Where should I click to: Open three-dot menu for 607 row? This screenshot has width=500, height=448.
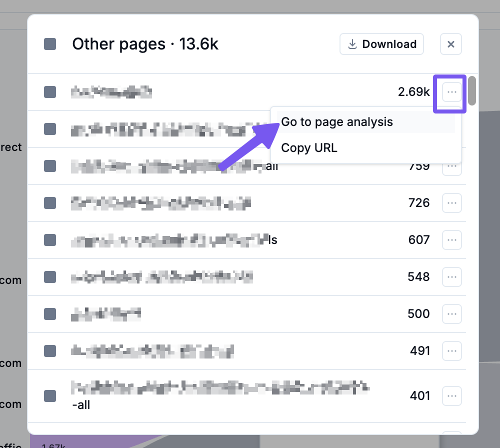(451, 240)
